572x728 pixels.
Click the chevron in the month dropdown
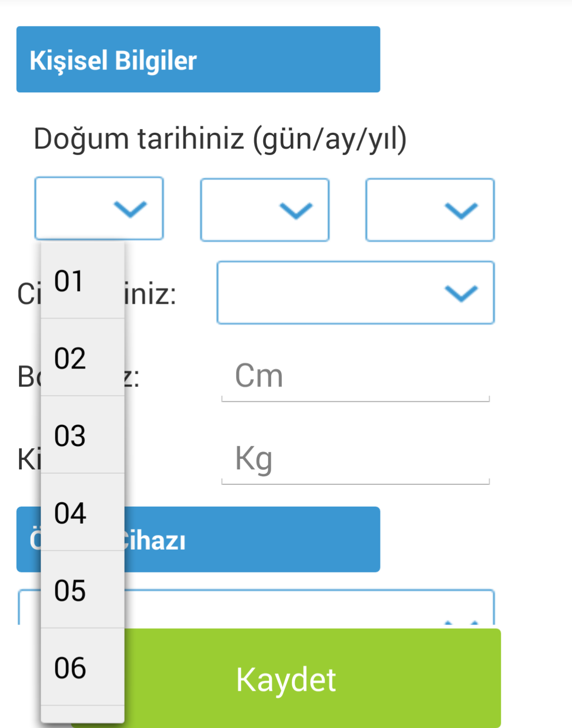click(x=296, y=211)
